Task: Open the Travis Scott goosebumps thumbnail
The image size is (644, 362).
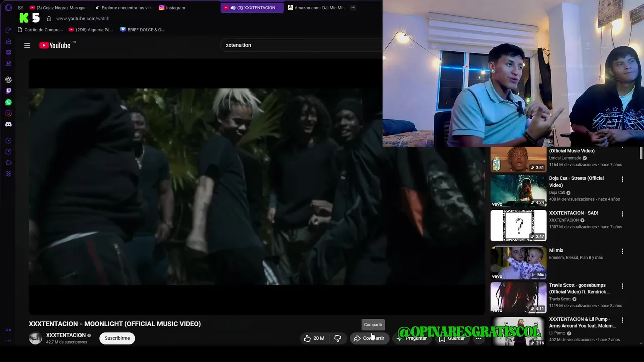Action: (518, 298)
